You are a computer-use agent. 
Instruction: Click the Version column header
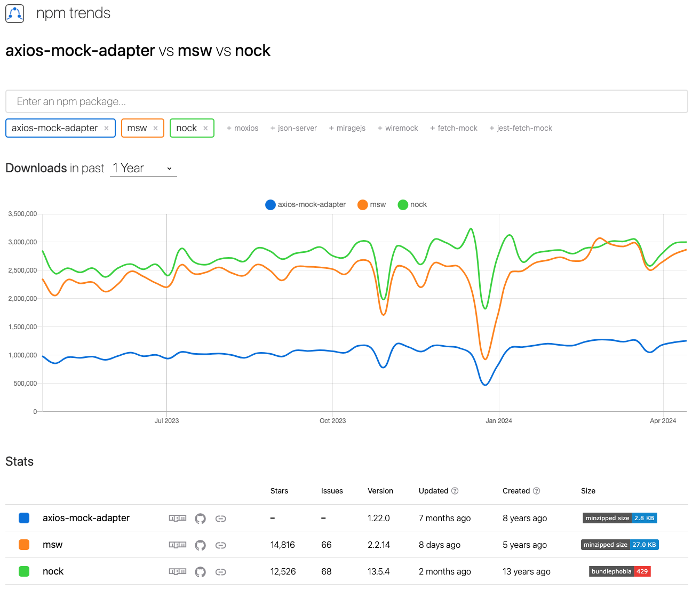(380, 491)
